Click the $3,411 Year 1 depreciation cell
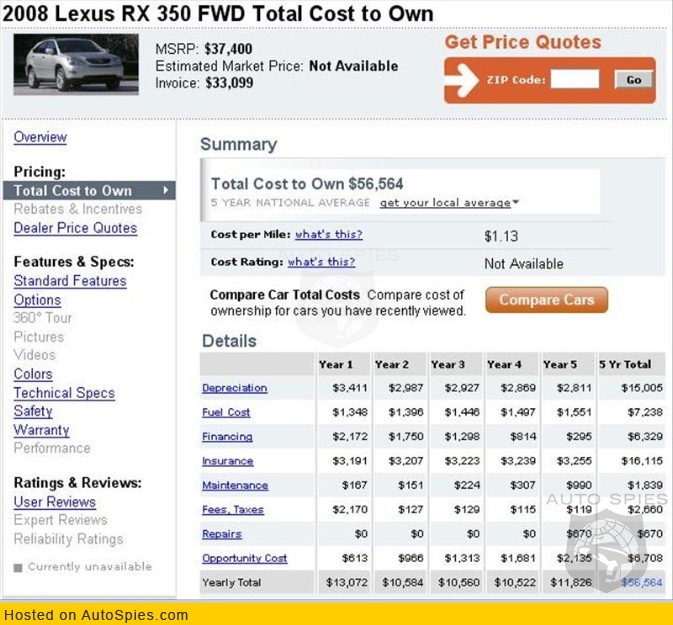 click(350, 388)
